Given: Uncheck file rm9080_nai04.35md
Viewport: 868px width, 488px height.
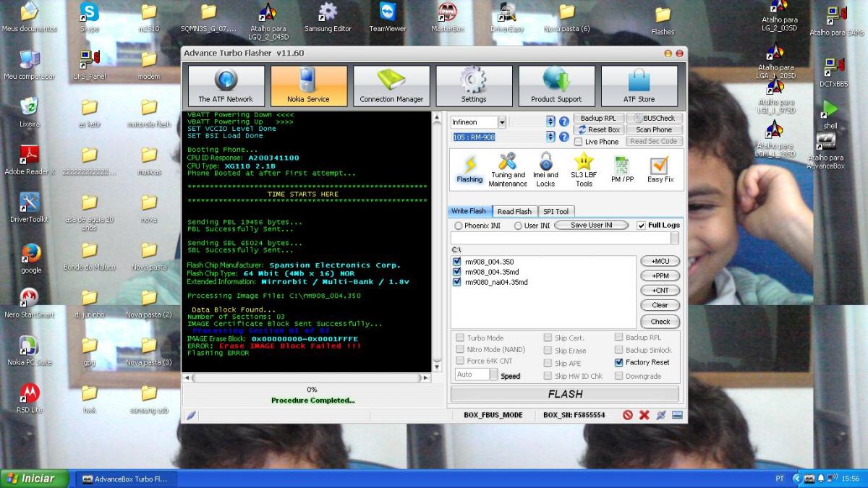Looking at the screenshot, I should [x=456, y=282].
